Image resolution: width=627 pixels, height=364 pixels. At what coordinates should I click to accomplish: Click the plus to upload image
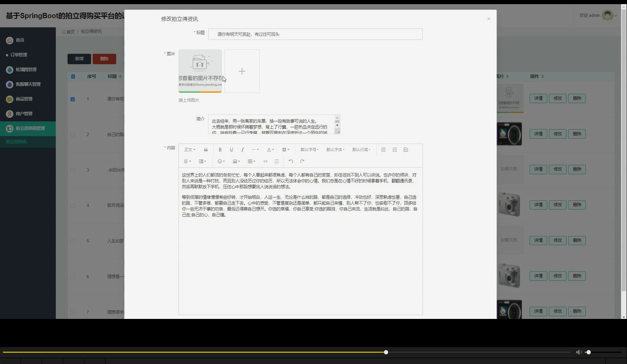pos(242,71)
